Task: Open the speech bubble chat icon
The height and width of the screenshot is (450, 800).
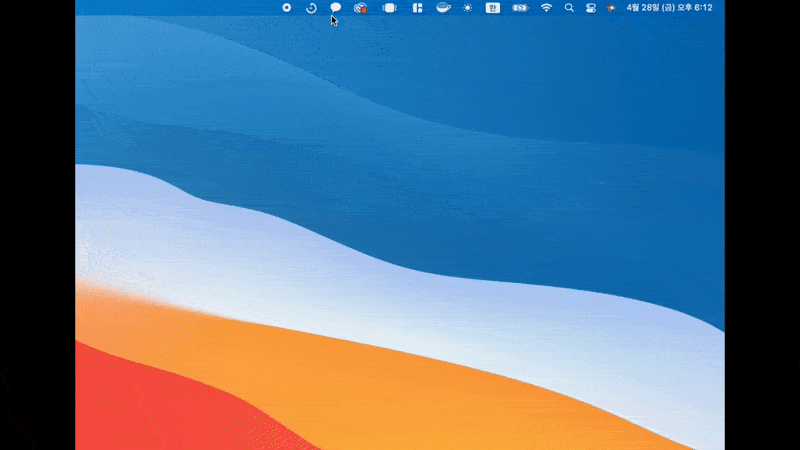Action: [x=335, y=7]
